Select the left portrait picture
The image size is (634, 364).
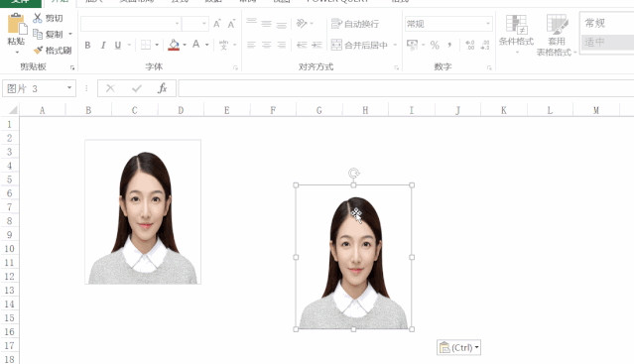point(143,212)
